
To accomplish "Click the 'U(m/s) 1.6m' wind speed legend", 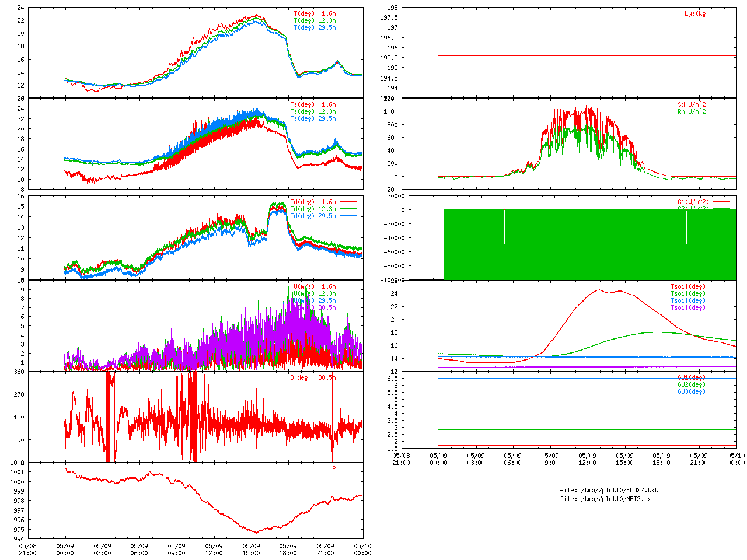I will coord(324,287).
